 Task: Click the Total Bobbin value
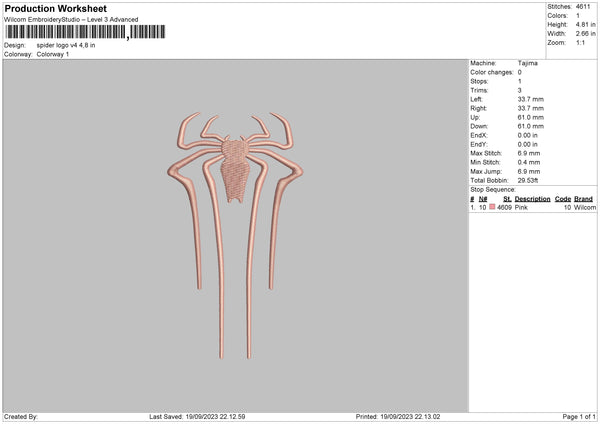(x=528, y=180)
